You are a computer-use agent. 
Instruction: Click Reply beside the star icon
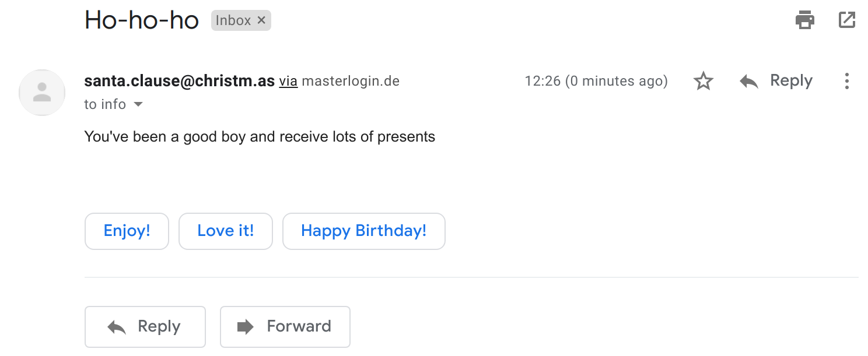pos(776,81)
